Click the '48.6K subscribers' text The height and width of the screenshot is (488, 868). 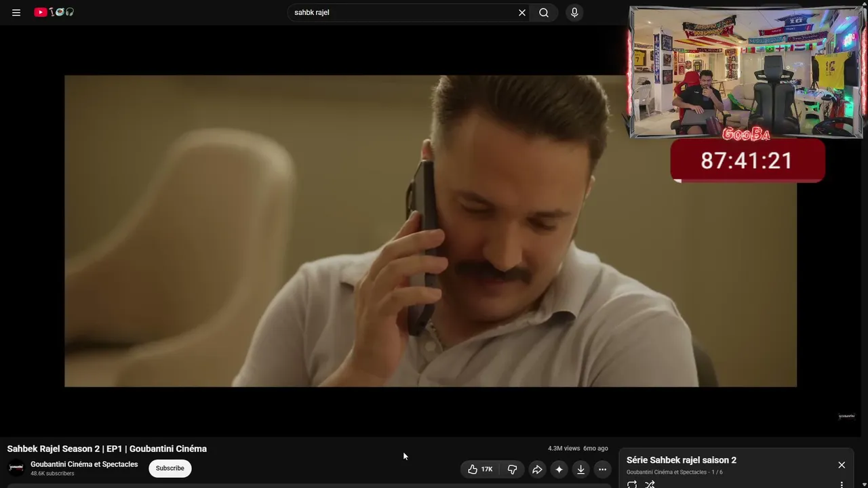pos(52,474)
